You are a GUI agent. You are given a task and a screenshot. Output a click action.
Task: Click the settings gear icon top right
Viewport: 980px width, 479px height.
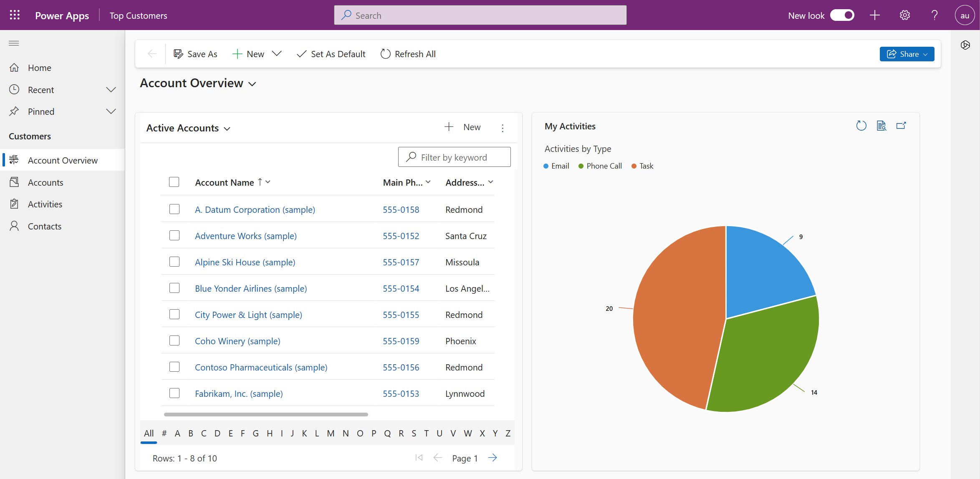point(904,15)
